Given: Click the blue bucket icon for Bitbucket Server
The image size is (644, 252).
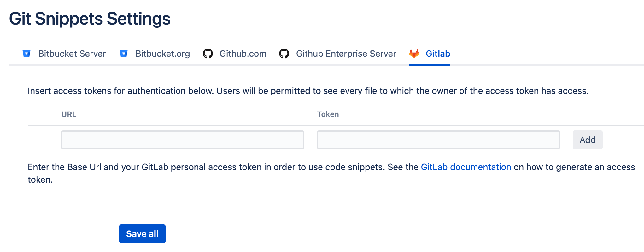Looking at the screenshot, I should click(x=27, y=54).
